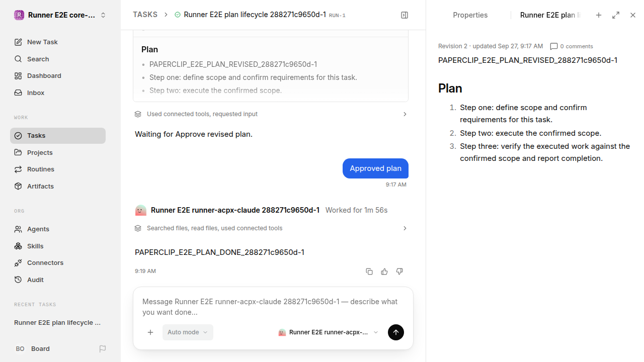644x362 pixels.
Task: Give thumbs down to the response
Action: (x=399, y=271)
